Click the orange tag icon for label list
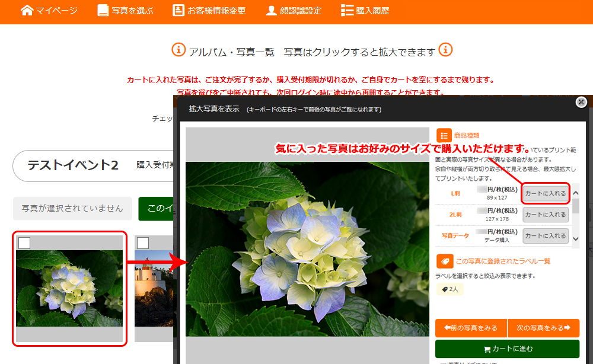Screen dimensions: 593x364 point(444,261)
